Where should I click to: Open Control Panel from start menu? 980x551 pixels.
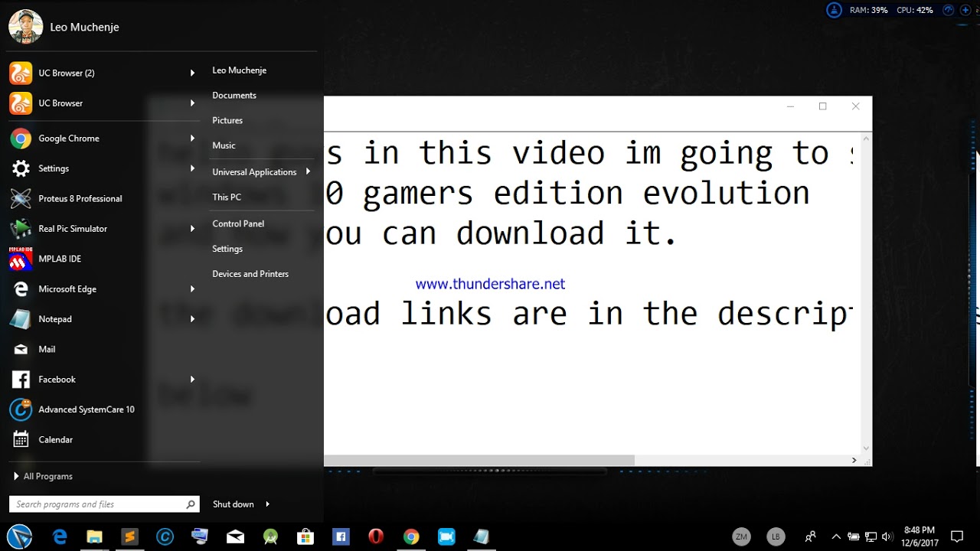[x=238, y=223]
